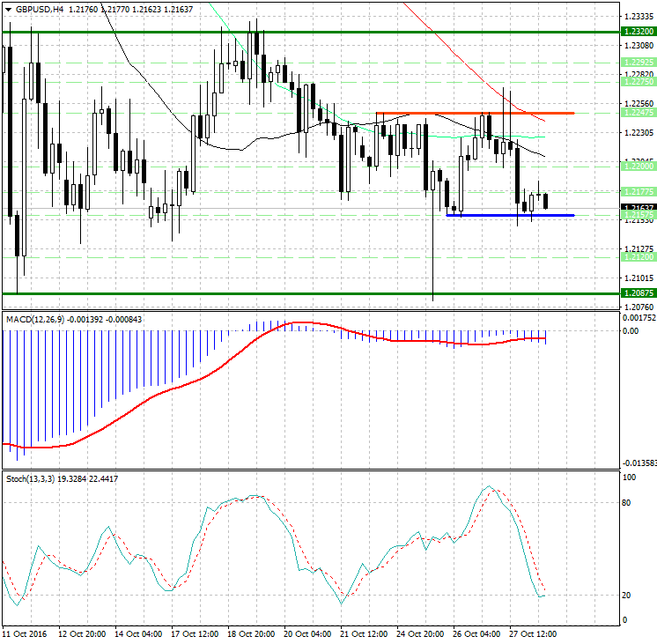
Task: Click the Stochastic 20 level label
Action: click(627, 596)
